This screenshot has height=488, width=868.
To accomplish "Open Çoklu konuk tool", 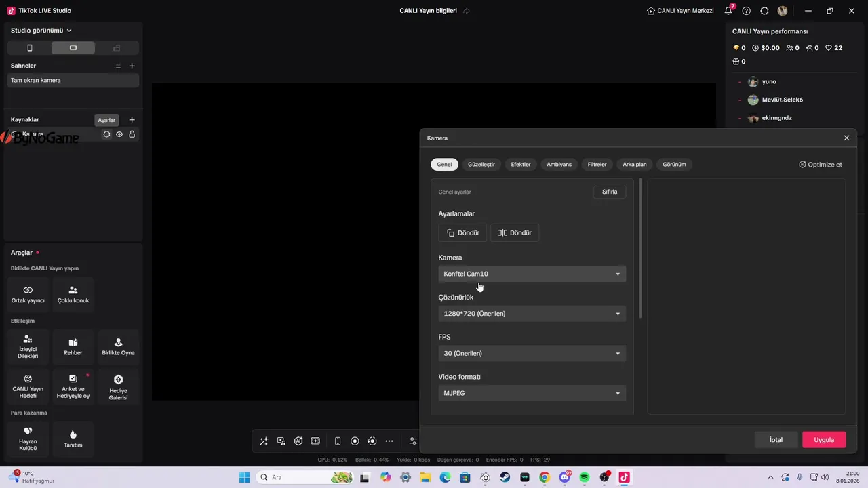I will coord(73,294).
